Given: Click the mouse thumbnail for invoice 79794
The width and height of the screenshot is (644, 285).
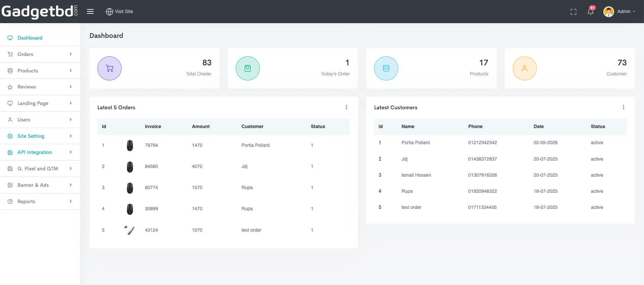Looking at the screenshot, I should point(130,146).
